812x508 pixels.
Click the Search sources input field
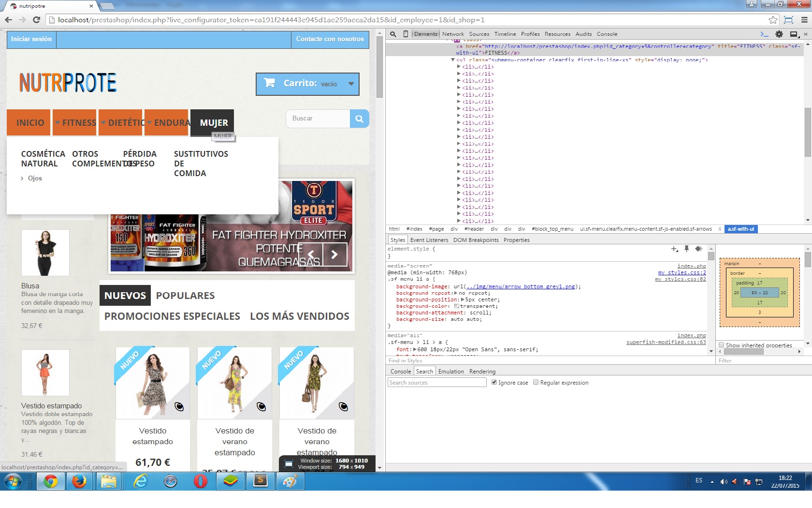(437, 382)
